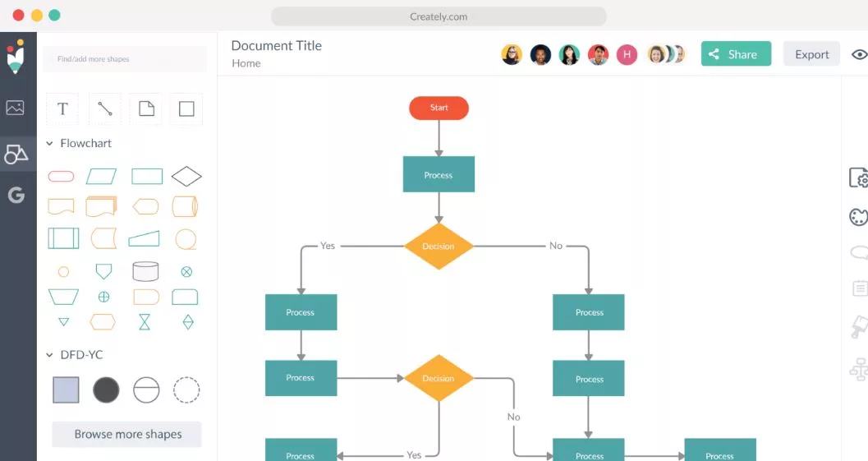Image resolution: width=868 pixels, height=461 pixels.
Task: Pick the DFD dashed circle shape
Action: coord(186,390)
